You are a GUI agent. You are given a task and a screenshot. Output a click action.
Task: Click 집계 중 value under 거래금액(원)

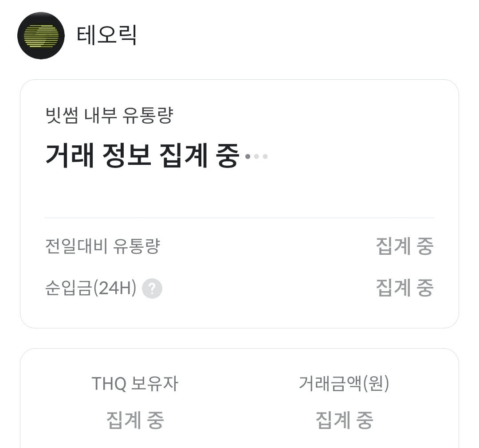click(x=344, y=420)
